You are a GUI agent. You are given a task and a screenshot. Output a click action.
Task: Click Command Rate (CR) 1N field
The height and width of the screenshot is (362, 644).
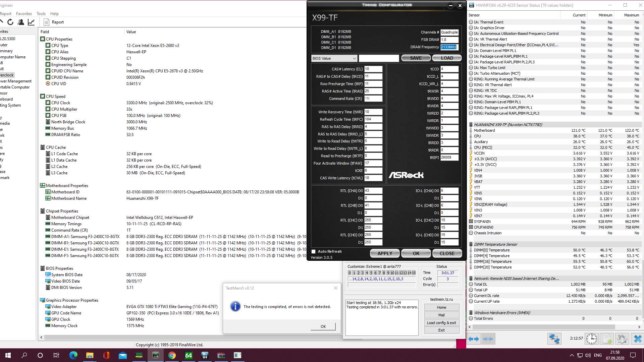click(373, 99)
